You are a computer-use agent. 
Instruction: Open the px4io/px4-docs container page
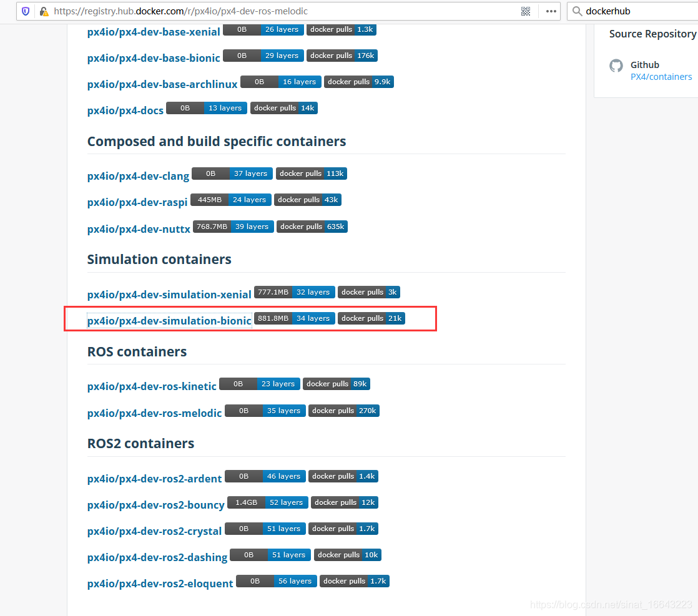(125, 110)
